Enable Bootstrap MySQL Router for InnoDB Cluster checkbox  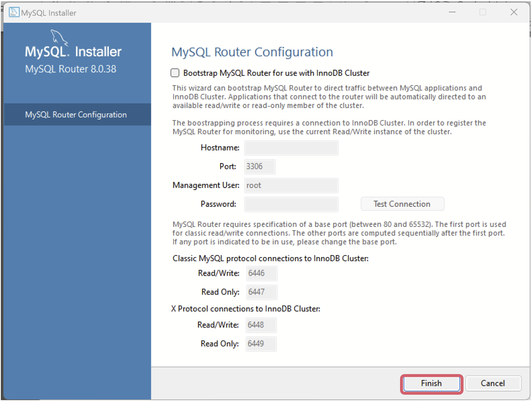pyautogui.click(x=175, y=73)
